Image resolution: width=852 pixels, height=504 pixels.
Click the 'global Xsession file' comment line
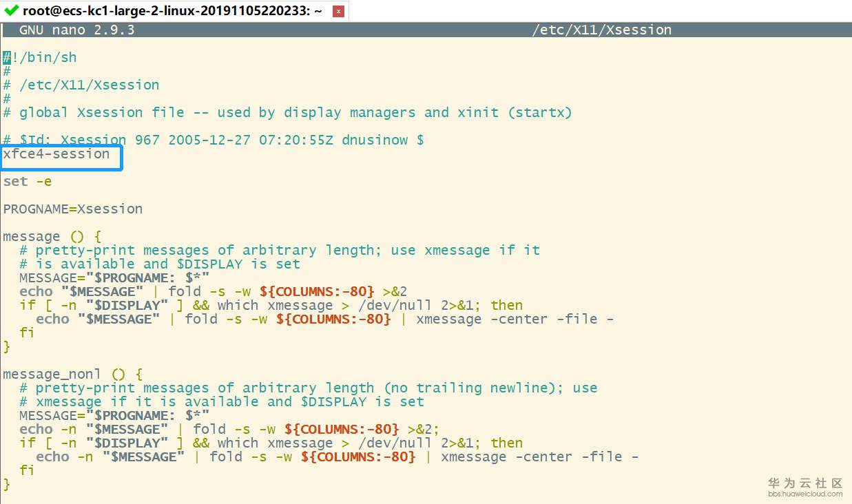[x=287, y=112]
